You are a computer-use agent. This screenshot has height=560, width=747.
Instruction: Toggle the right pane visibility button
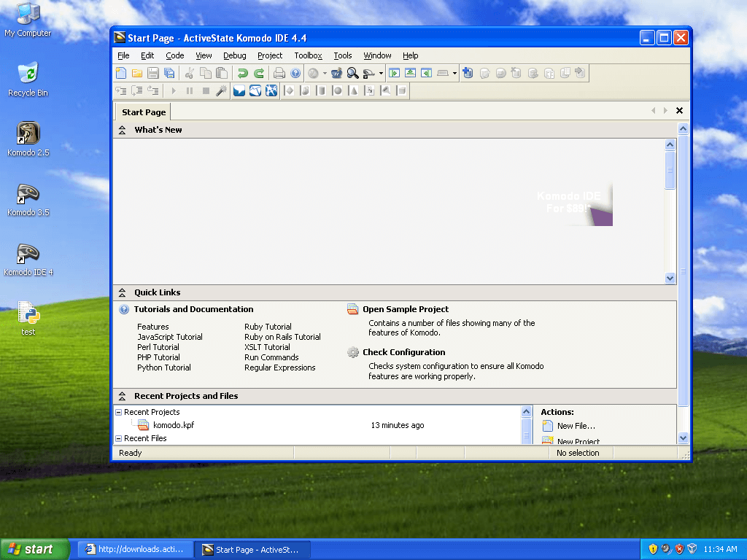coord(426,73)
